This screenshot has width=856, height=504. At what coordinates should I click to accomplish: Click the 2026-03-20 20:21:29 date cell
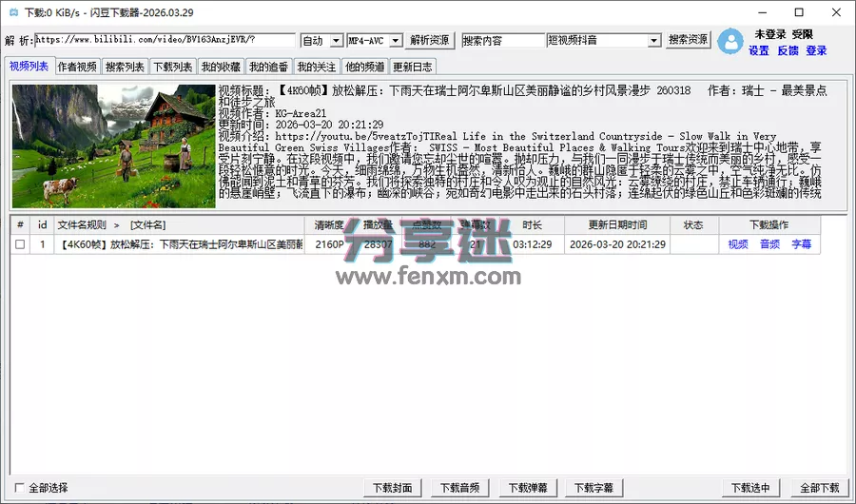(x=617, y=244)
